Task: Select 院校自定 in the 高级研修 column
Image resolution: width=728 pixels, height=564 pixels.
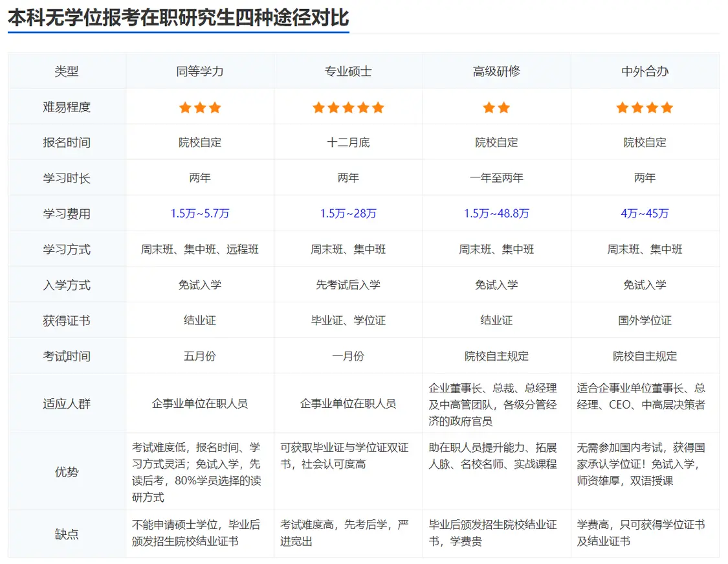Action: point(496,142)
